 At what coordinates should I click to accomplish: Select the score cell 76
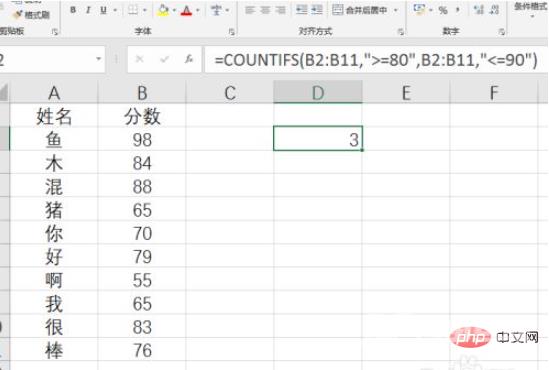[142, 350]
